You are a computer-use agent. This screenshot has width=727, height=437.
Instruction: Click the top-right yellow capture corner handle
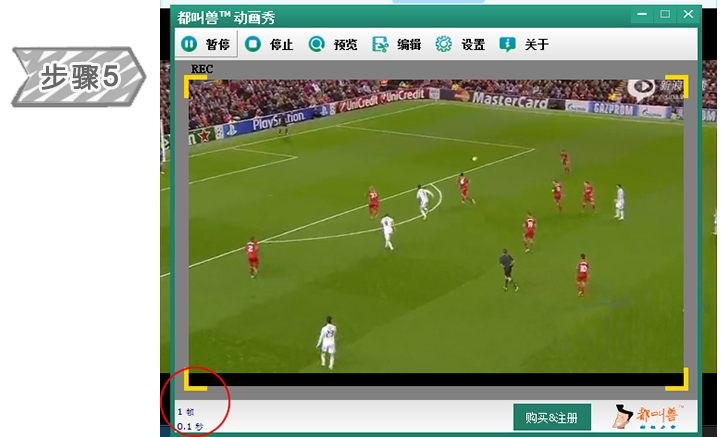[x=677, y=86]
